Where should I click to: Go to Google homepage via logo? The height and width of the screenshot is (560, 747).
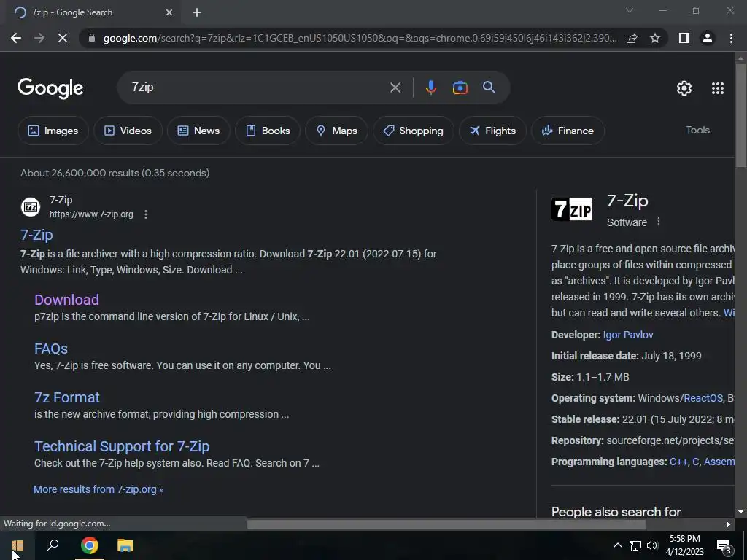(x=50, y=88)
